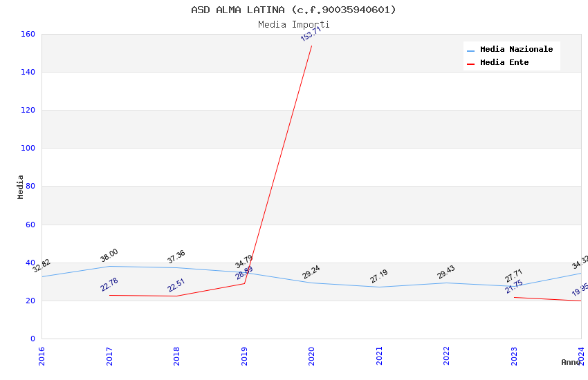Click the 2016 x-axis year label
This screenshot has height=380, width=588.
[42, 356]
